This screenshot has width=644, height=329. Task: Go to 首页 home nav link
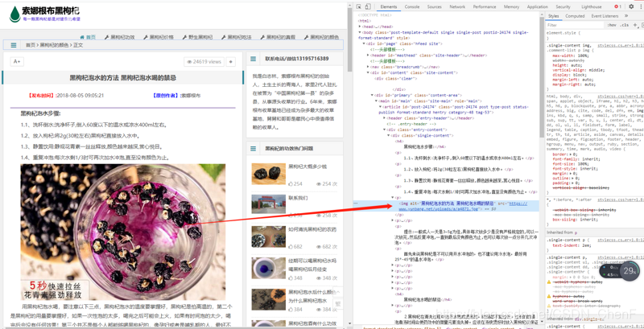click(x=88, y=37)
